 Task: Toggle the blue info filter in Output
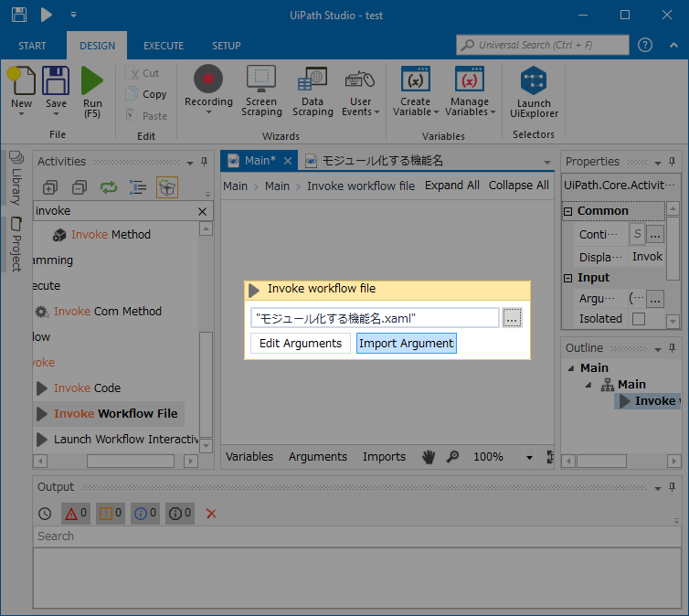[x=145, y=514]
